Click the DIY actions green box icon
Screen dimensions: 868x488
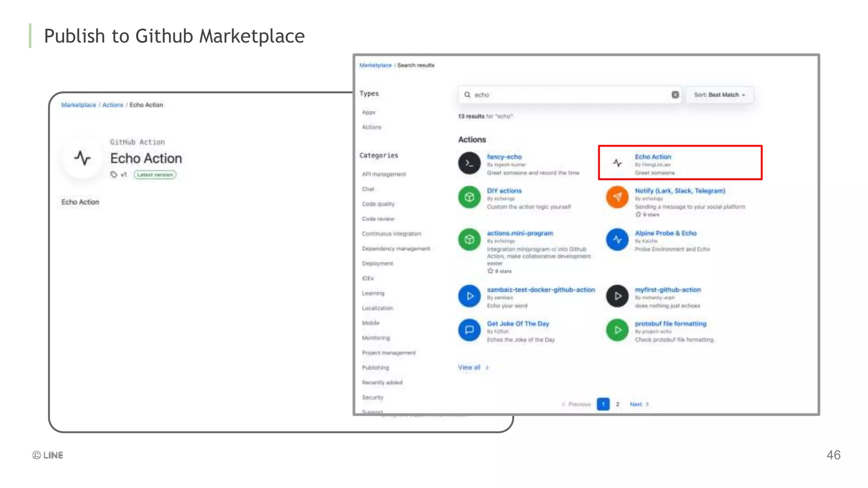(x=469, y=197)
